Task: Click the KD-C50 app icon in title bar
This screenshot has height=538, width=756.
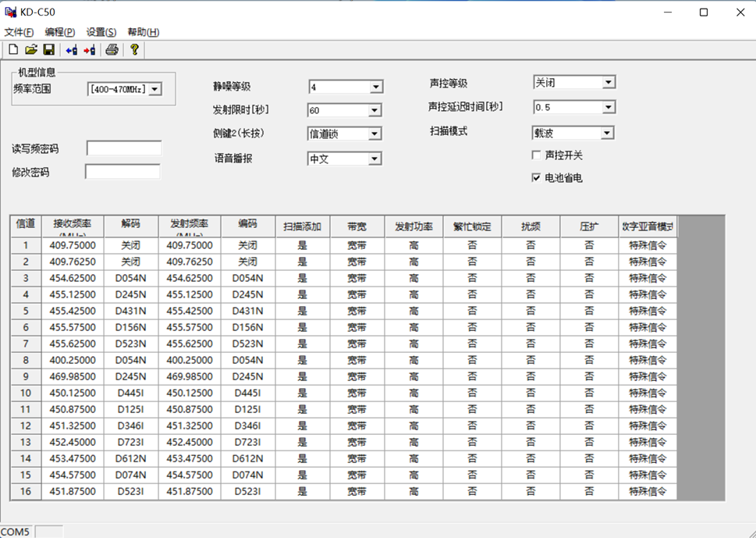Action: point(11,12)
